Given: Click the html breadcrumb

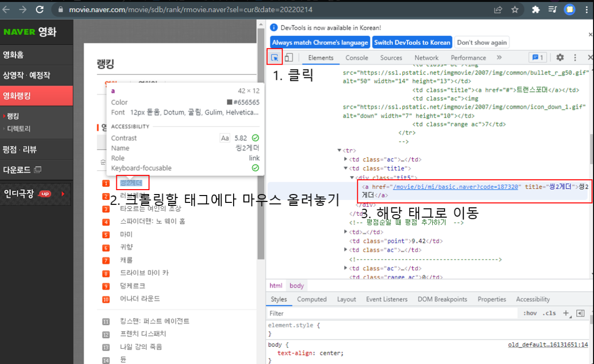Looking at the screenshot, I should [276, 286].
